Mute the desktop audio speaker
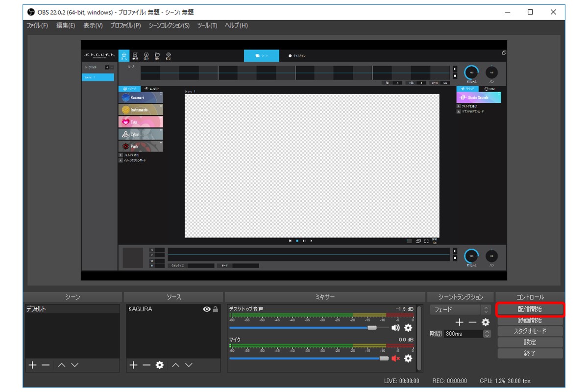588x392 pixels. [x=395, y=328]
